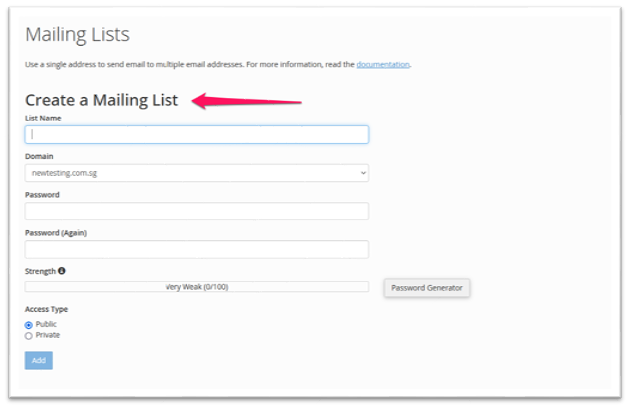The height and width of the screenshot is (410, 630).
Task: Click the password strength meter bar
Action: (197, 287)
